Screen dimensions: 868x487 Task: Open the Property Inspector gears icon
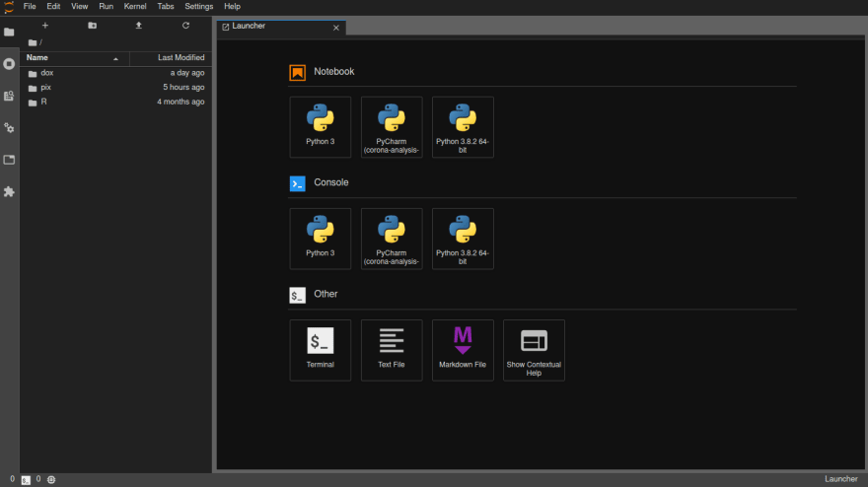tap(9, 128)
